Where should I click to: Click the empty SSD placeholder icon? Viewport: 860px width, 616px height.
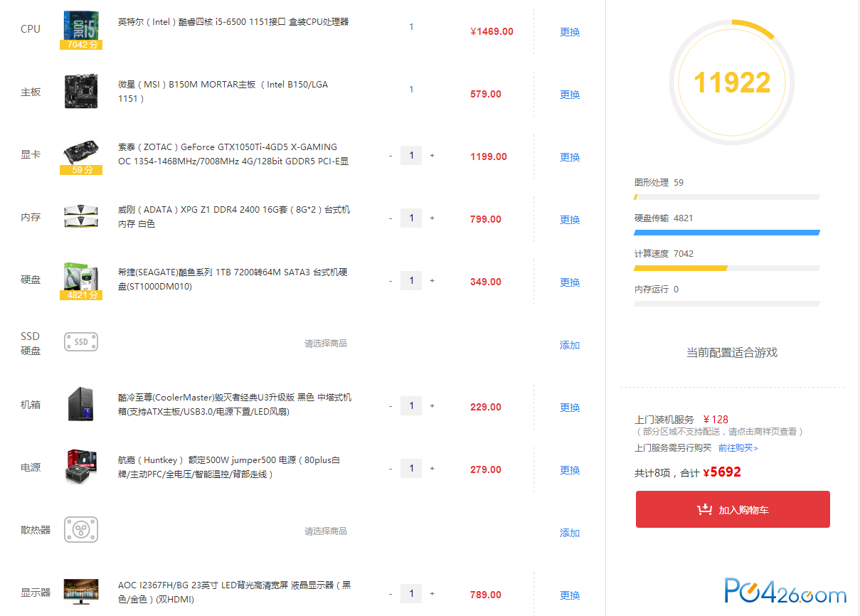(x=81, y=342)
